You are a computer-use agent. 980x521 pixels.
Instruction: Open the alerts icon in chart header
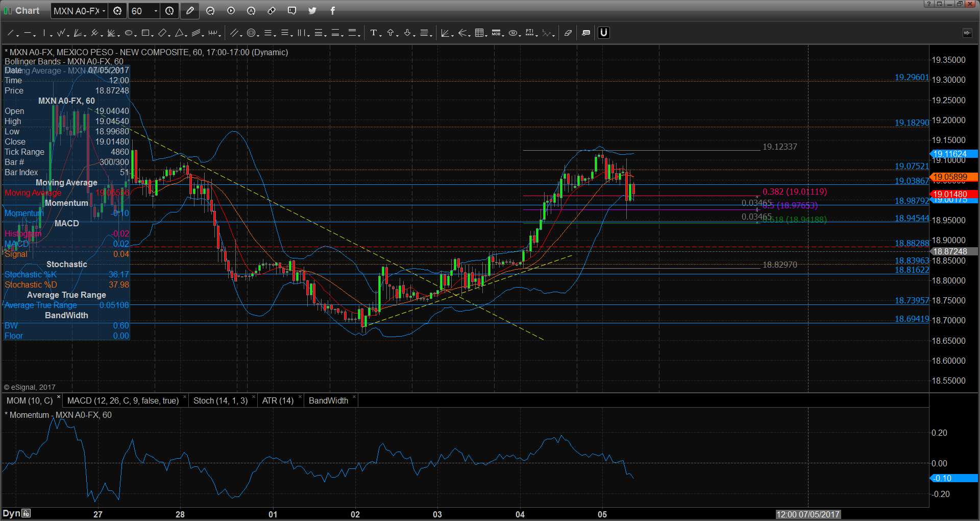click(x=251, y=11)
